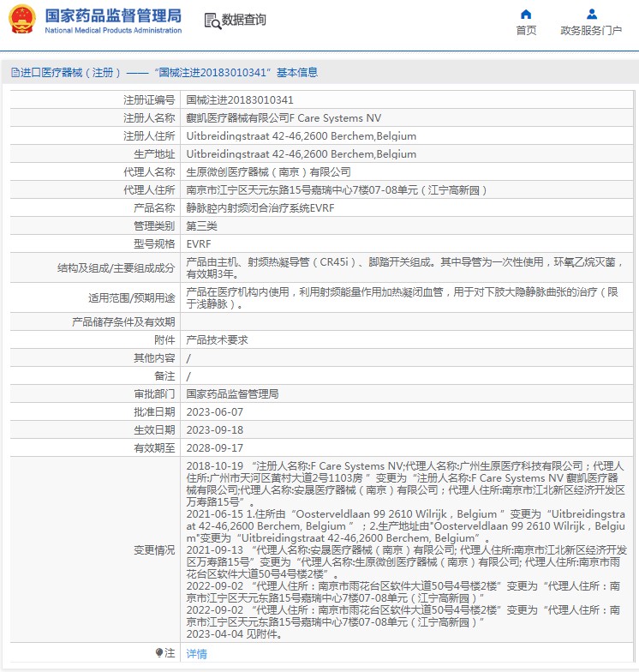This screenshot has width=639, height=672.
Task: Click the 注册人名称 label
Action: 149,118
